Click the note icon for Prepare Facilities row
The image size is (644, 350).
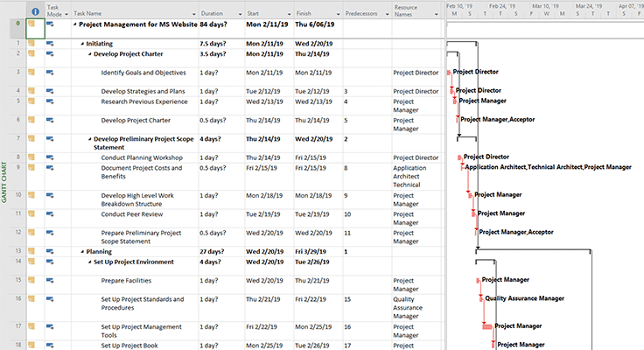(x=31, y=280)
